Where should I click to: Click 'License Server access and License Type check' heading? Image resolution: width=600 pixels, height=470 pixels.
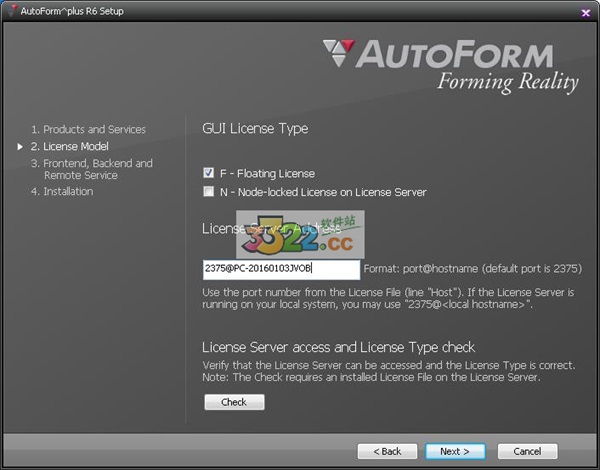click(x=339, y=347)
